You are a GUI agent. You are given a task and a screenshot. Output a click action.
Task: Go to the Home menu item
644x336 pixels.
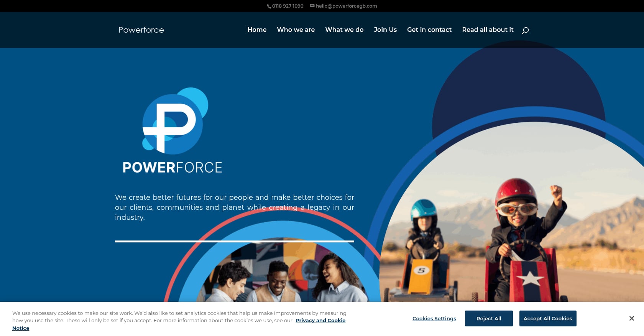tap(257, 30)
